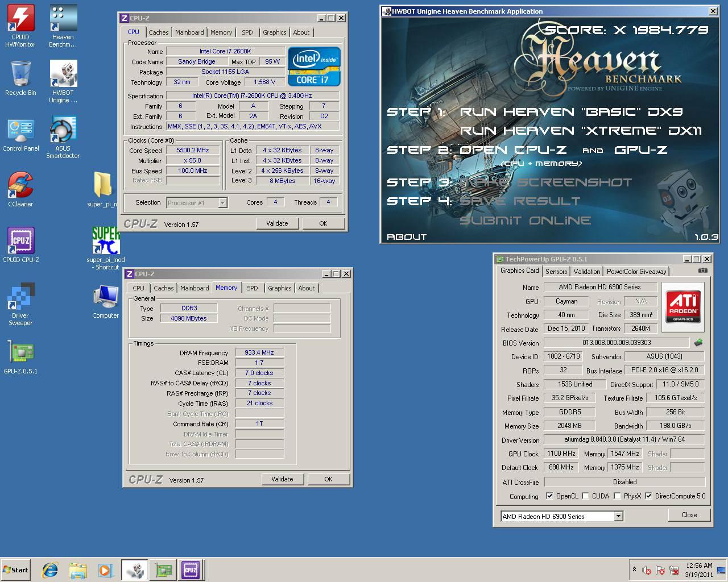This screenshot has height=582, width=728.
Task: Open the super_pi_mod folder icon
Action: pyautogui.click(x=104, y=189)
